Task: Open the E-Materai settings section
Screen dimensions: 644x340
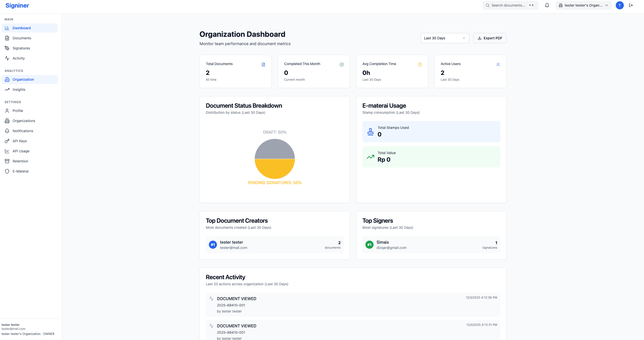Action: tap(20, 171)
